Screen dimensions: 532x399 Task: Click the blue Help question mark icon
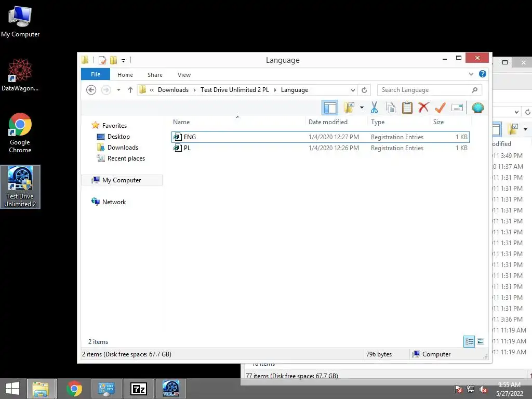483,74
